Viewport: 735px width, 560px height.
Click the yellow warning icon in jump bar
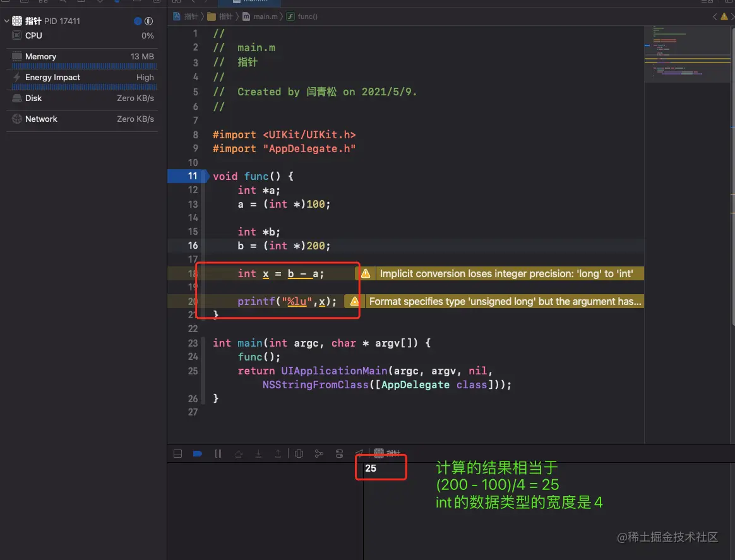[x=724, y=16]
